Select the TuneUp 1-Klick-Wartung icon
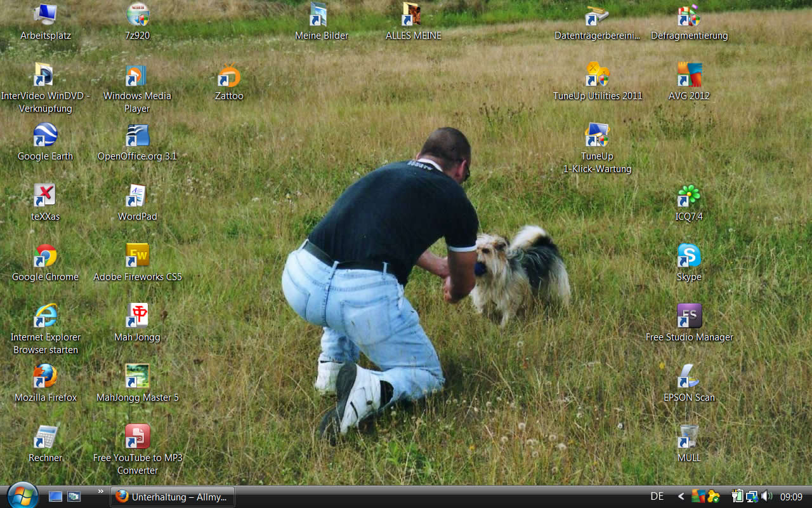The height and width of the screenshot is (508, 812). click(x=597, y=135)
